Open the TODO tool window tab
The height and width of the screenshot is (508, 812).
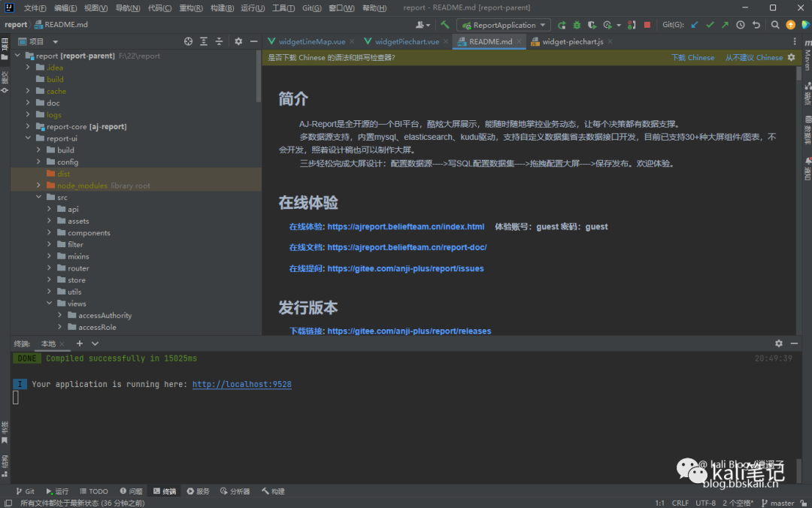click(94, 491)
